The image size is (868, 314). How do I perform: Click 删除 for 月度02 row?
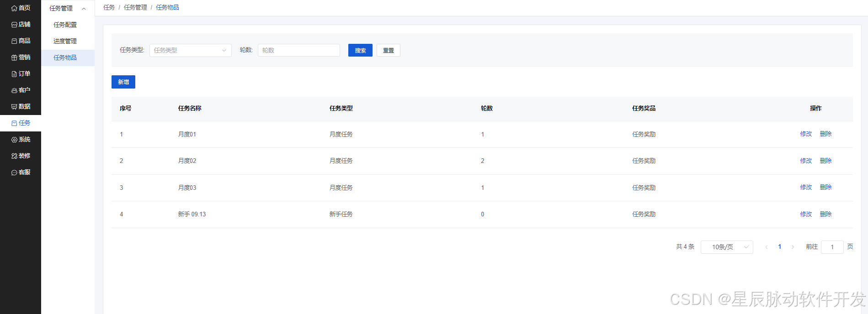[825, 161]
